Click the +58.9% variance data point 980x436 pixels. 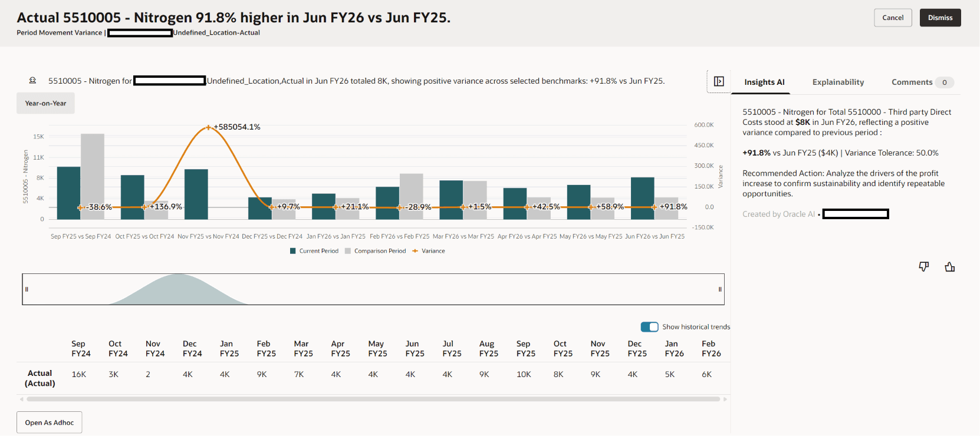pyautogui.click(x=590, y=207)
